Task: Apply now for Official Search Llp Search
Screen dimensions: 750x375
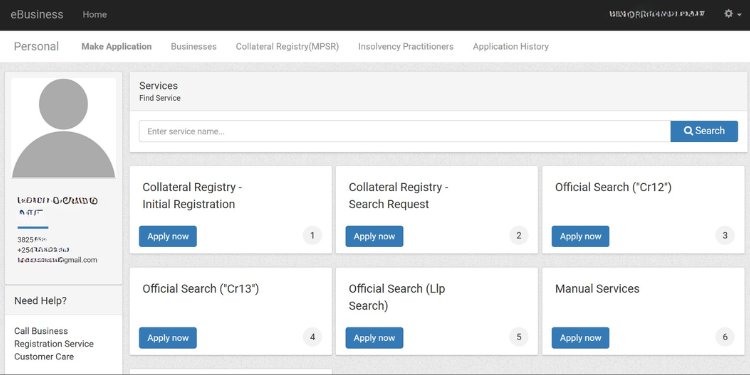Action: [x=375, y=338]
